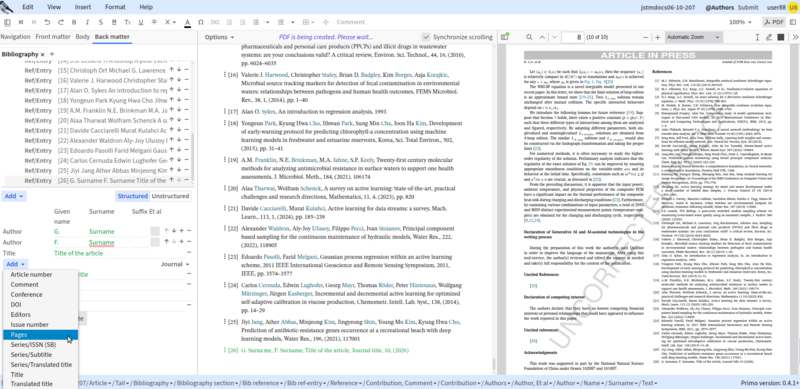
Task: Close the Bibliography tab
Action: (43, 54)
